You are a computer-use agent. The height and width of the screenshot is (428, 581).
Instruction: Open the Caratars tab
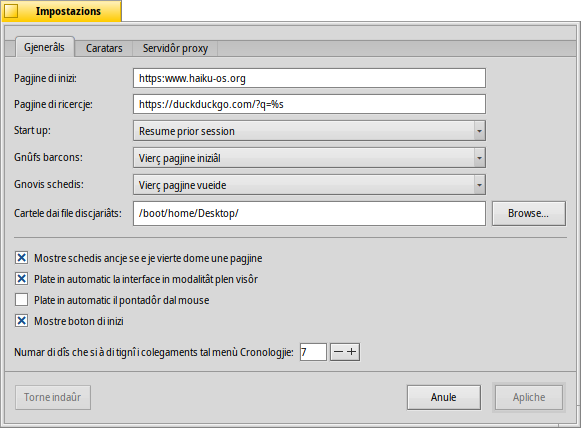pos(104,48)
